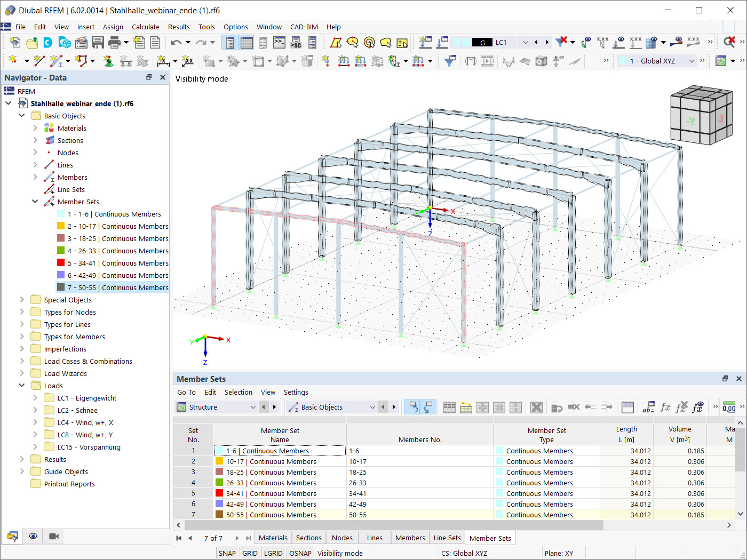747x560 pixels.
Task: Open the Global XYZ coordinate system dropdown
Action: [692, 61]
